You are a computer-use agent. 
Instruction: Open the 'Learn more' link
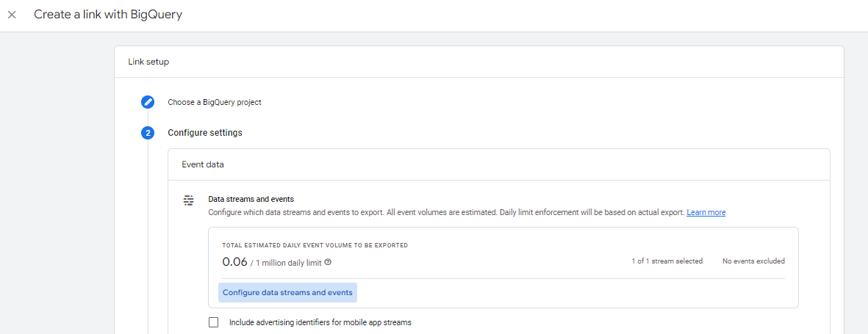[x=706, y=212]
